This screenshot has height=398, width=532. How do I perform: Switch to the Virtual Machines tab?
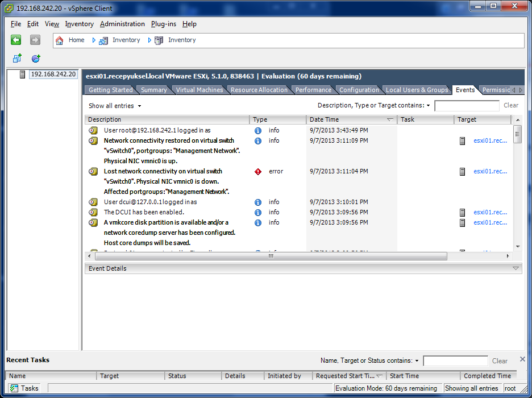199,90
